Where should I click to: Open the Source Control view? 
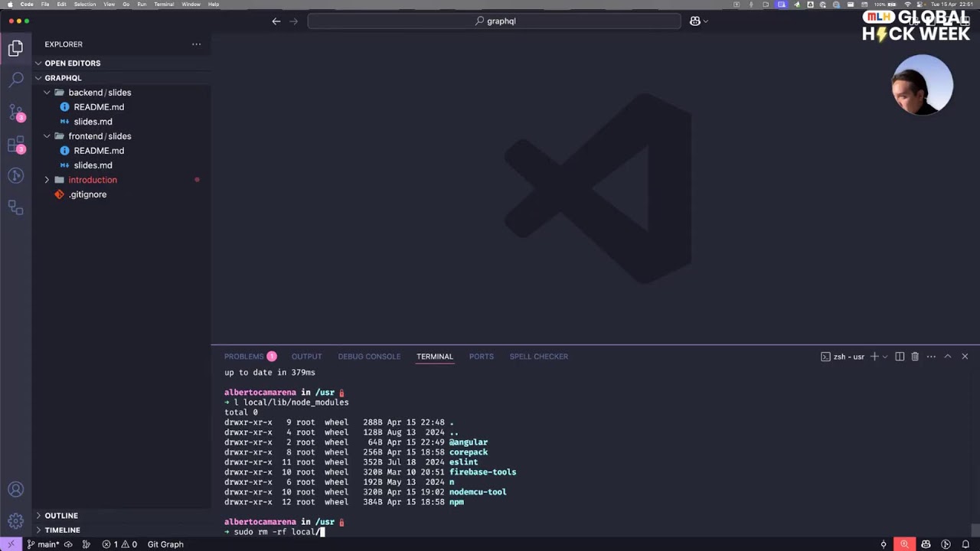[x=15, y=112]
